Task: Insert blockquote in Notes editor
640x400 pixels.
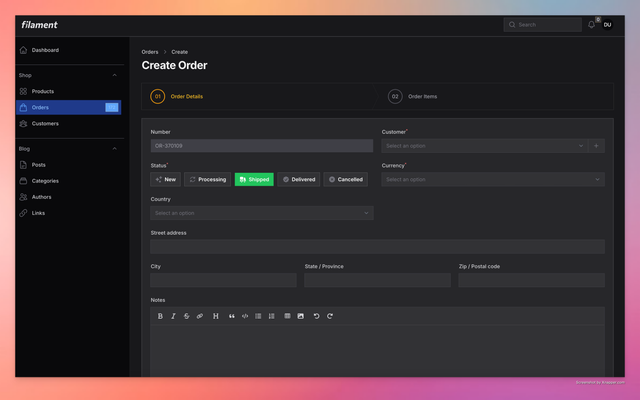Action: click(x=231, y=316)
